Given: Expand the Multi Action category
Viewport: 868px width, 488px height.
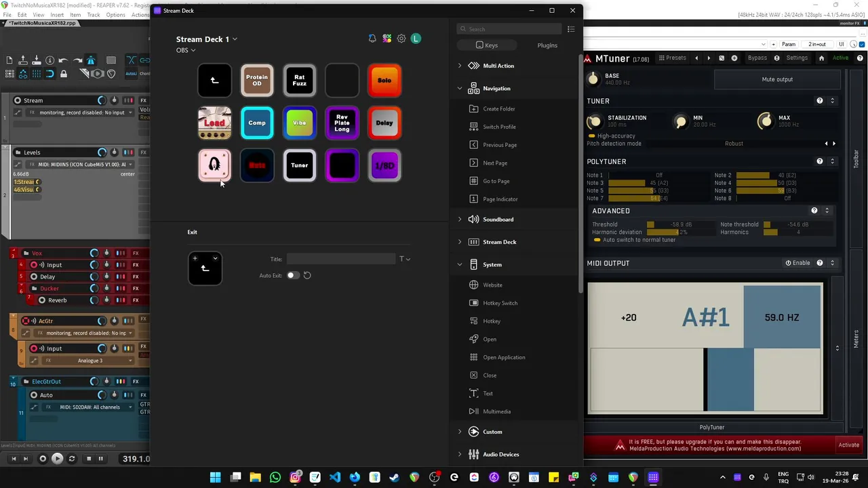Looking at the screenshot, I should tap(460, 66).
